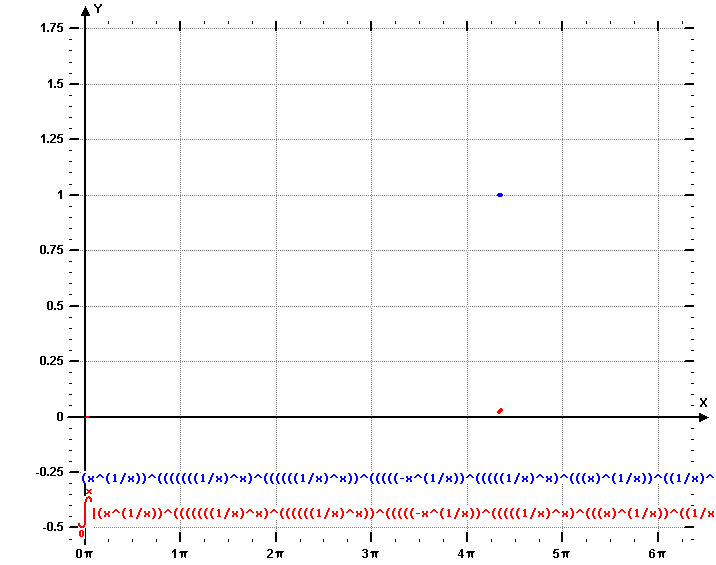The image size is (716, 565).
Task: Click the 6π tick label on bottom axis
Action: (657, 552)
